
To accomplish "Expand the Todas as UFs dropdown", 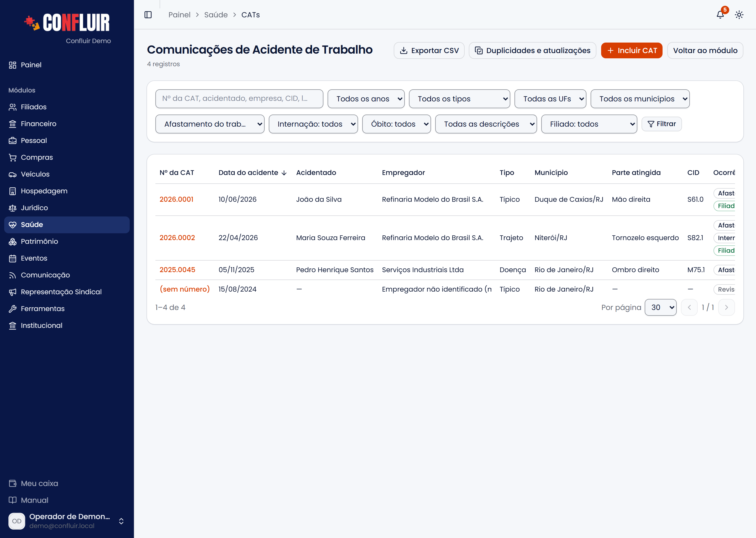I will pos(550,99).
